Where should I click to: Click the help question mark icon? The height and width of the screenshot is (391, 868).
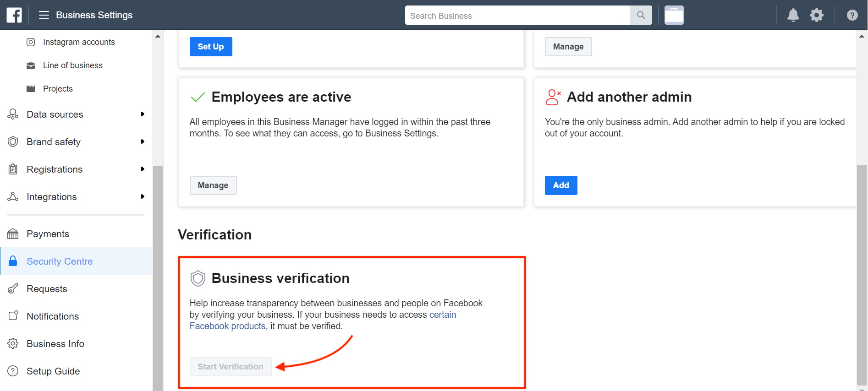pos(852,15)
